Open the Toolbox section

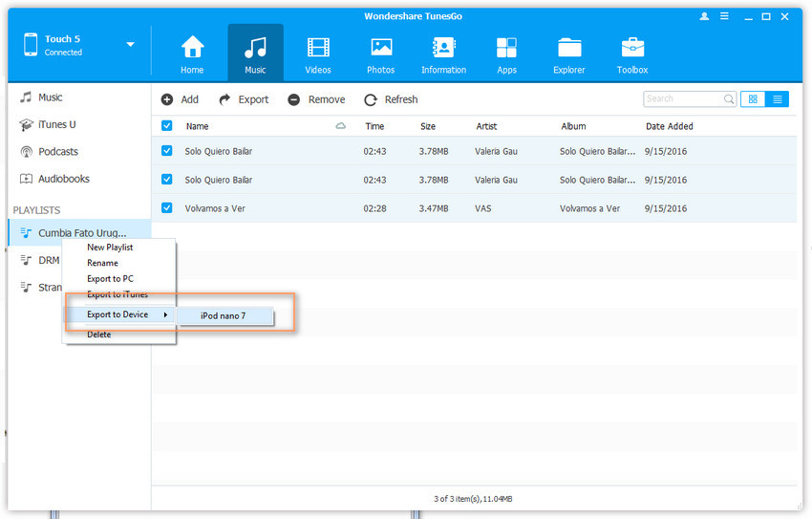(x=632, y=53)
